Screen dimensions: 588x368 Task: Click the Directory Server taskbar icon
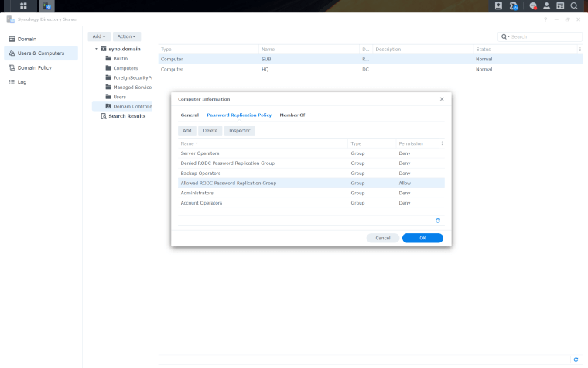48,6
